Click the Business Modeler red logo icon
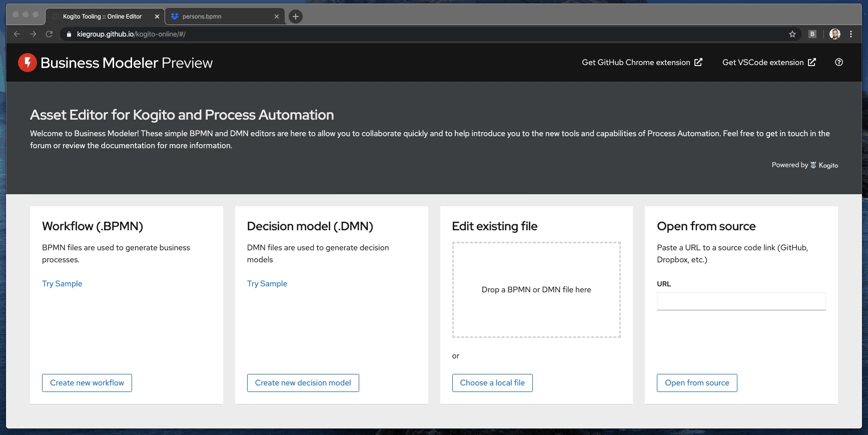The height and width of the screenshot is (435, 868). (x=28, y=63)
